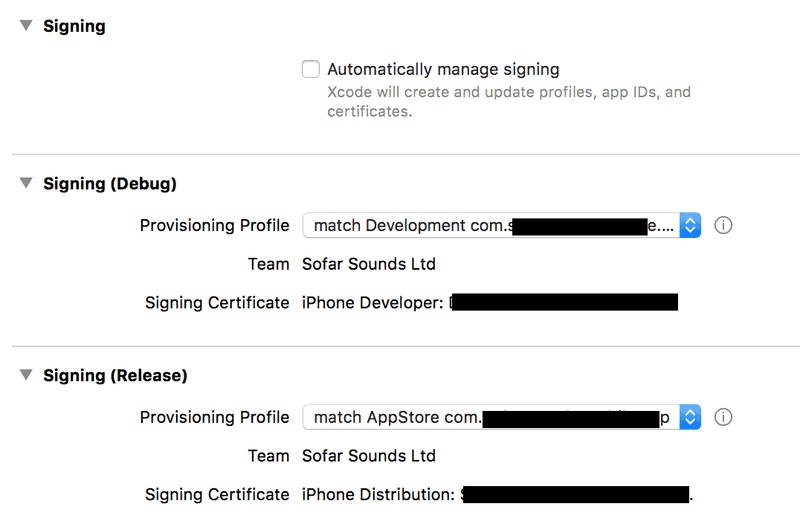
Task: Click the Release Signing Certificate label
Action: [217, 495]
